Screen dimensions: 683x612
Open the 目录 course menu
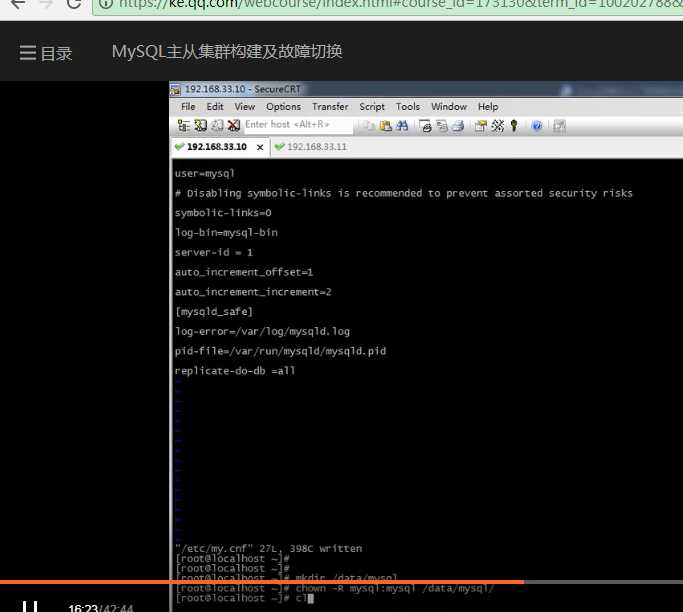45,53
